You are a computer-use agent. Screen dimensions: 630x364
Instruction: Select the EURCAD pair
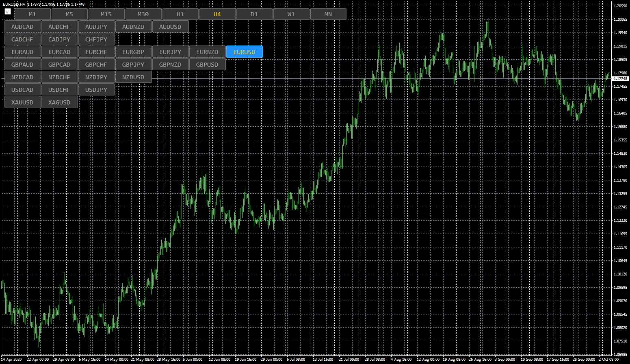click(x=59, y=52)
